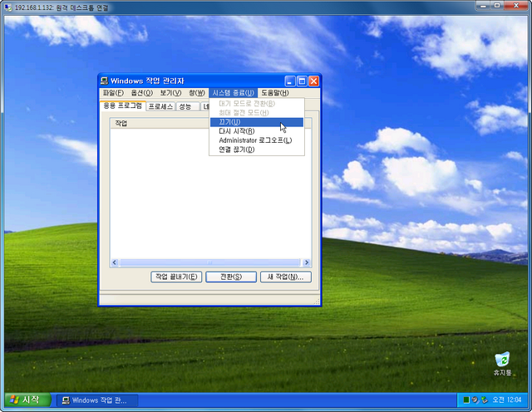
Task: Click the 새 작업(N)... button
Action: pyautogui.click(x=286, y=277)
